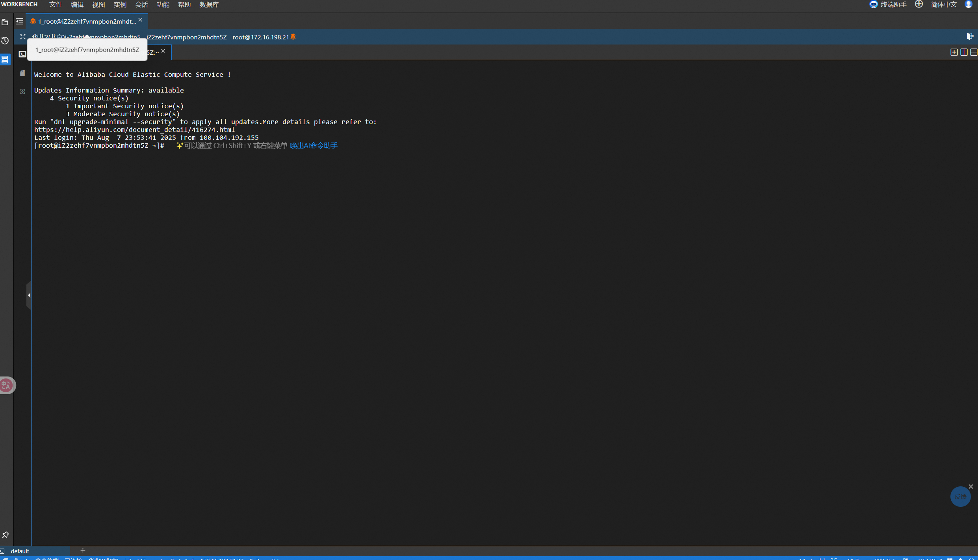Open the connection history clock icon
This screenshot has width=978, height=560.
pos(5,41)
